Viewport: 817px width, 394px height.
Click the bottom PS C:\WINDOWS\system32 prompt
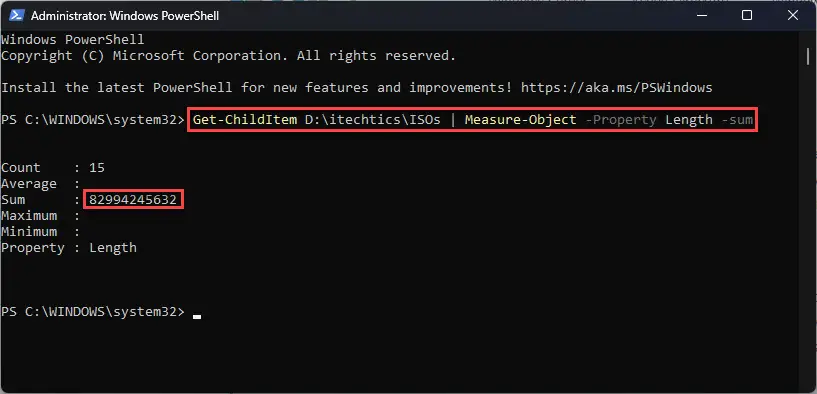(x=93, y=312)
